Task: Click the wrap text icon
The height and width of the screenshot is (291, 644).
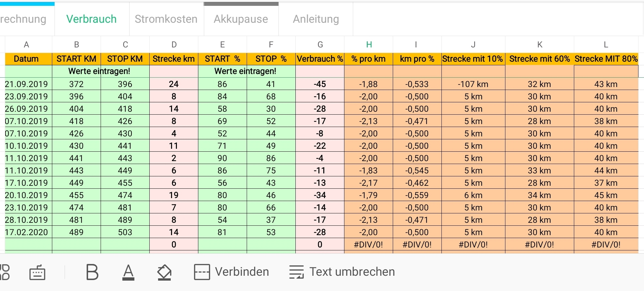Action: coord(296,272)
